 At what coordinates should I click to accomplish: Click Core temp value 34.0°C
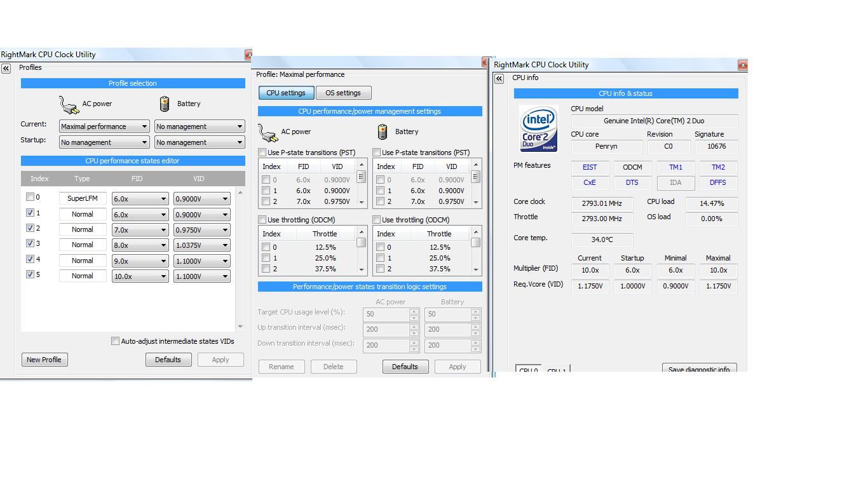point(602,240)
